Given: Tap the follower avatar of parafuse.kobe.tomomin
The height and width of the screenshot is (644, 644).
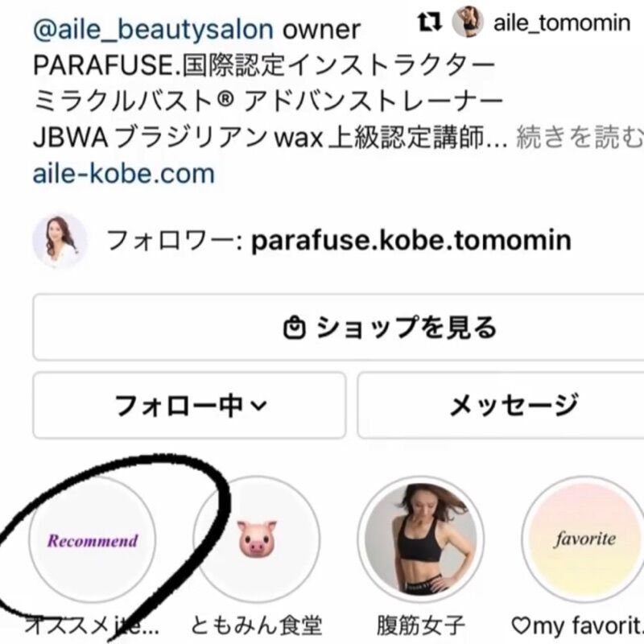Looking at the screenshot, I should (x=60, y=241).
